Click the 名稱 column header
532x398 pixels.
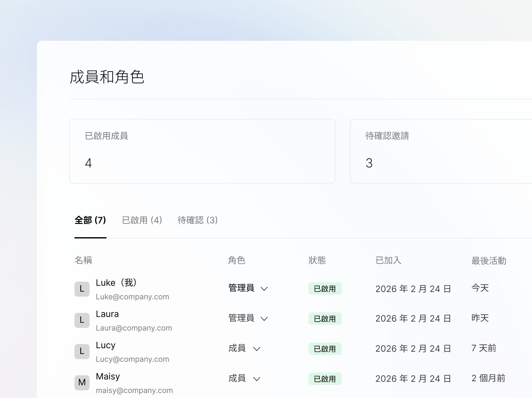click(83, 260)
